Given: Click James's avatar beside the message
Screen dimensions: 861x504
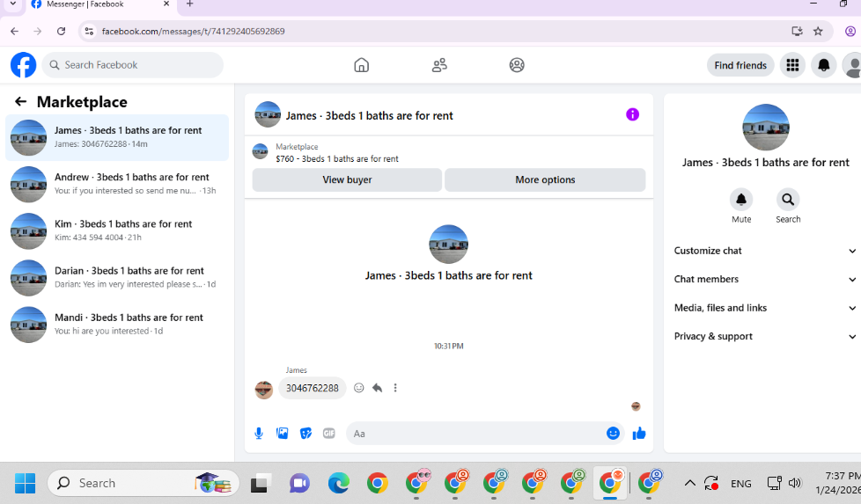Looking at the screenshot, I should point(264,390).
